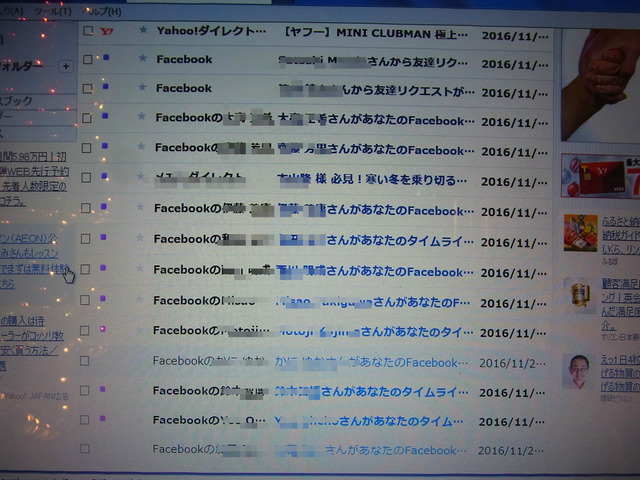The height and width of the screenshot is (480, 640).
Task: Tick the checkbox of the さんがあなたのタイム… mail
Action: tap(84, 420)
